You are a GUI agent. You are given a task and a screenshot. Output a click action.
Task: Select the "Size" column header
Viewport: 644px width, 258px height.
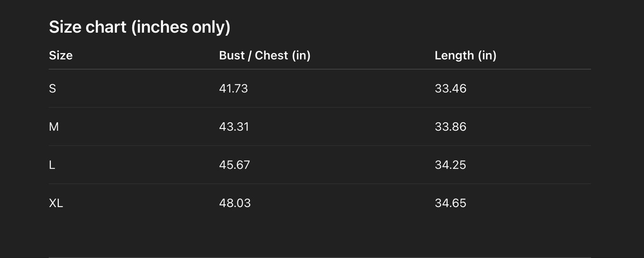(x=61, y=55)
